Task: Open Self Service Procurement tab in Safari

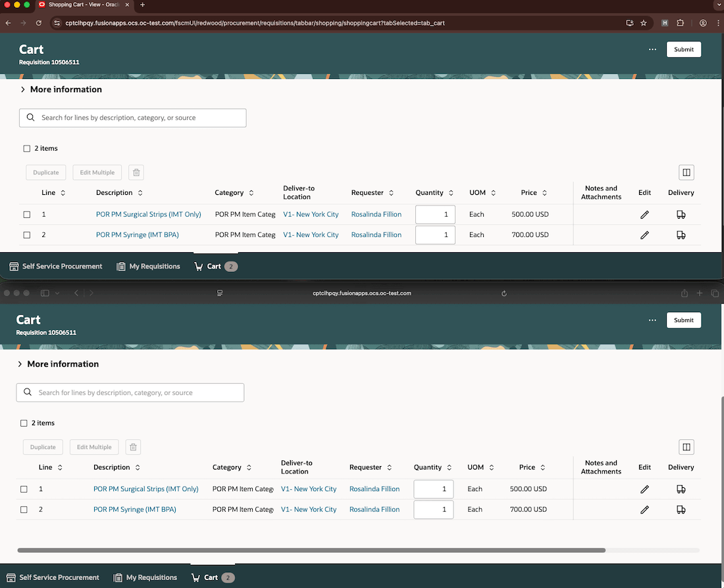Action: click(x=53, y=577)
